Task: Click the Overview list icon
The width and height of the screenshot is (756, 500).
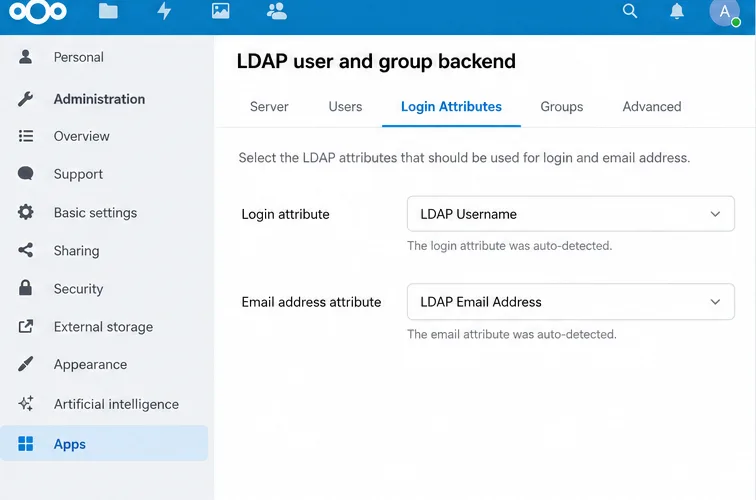Action: (x=26, y=136)
